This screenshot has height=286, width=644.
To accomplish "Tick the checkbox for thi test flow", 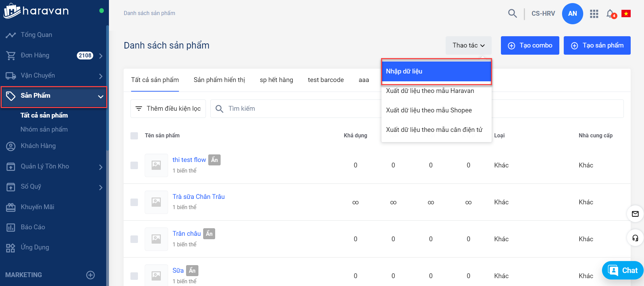I will [134, 165].
